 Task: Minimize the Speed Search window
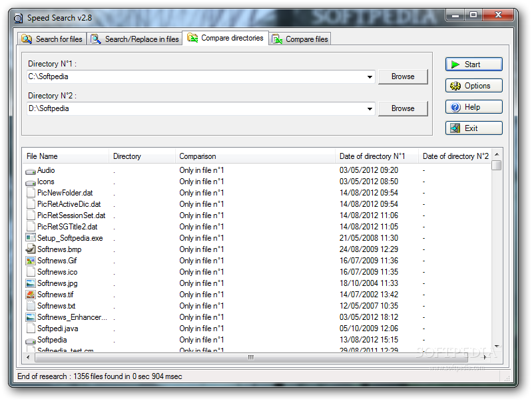click(455, 15)
